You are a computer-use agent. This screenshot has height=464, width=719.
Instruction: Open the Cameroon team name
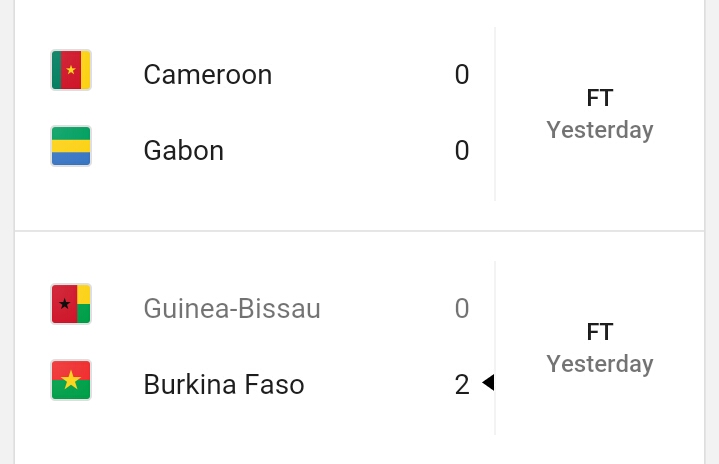pos(208,75)
